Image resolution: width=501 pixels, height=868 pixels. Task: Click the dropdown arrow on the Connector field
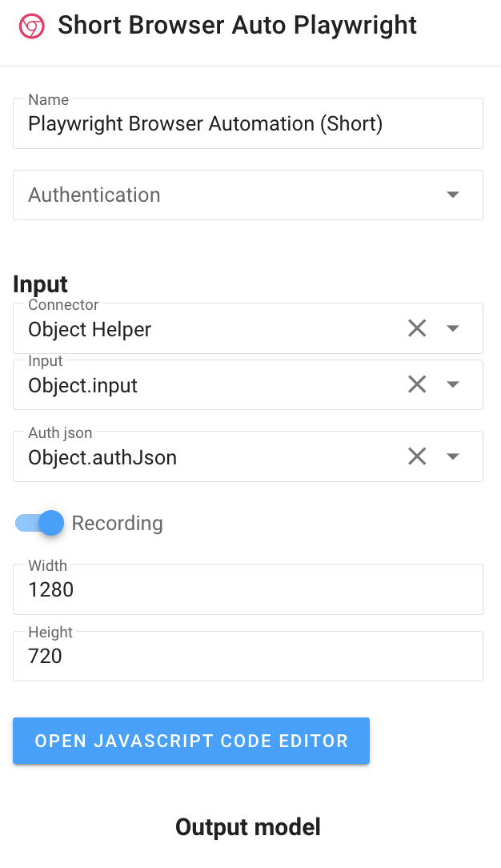(453, 328)
